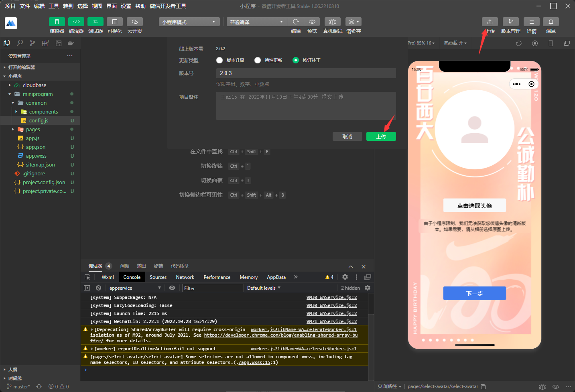
Task: Open 云开发 cloud development
Action: point(134,22)
